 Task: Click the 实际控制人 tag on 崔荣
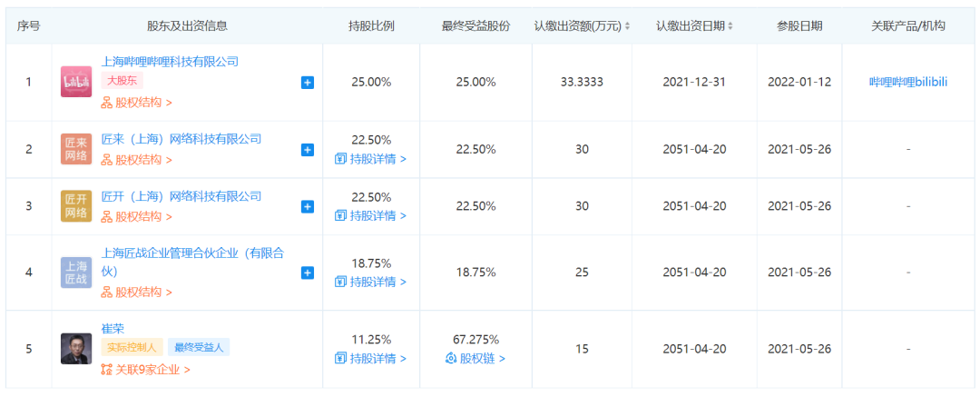(132, 347)
